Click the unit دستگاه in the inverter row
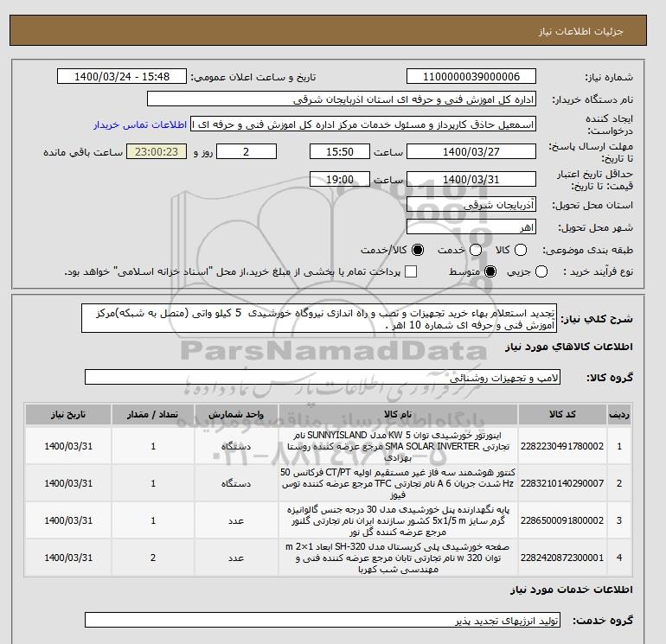 [236, 446]
